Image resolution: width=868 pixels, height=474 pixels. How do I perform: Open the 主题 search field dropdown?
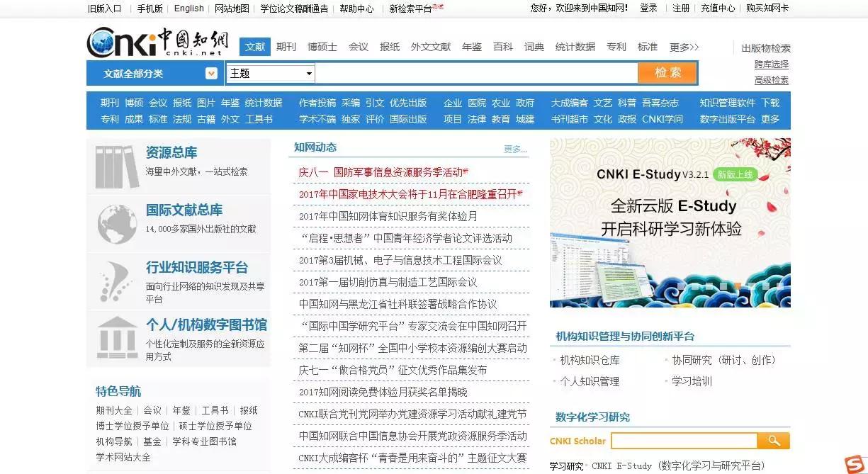(269, 73)
